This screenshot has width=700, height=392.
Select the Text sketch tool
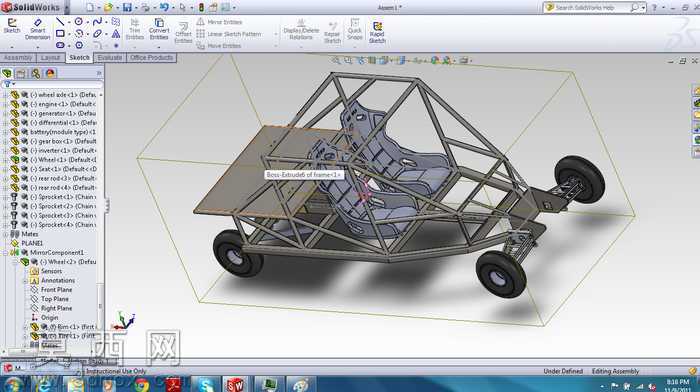click(116, 33)
